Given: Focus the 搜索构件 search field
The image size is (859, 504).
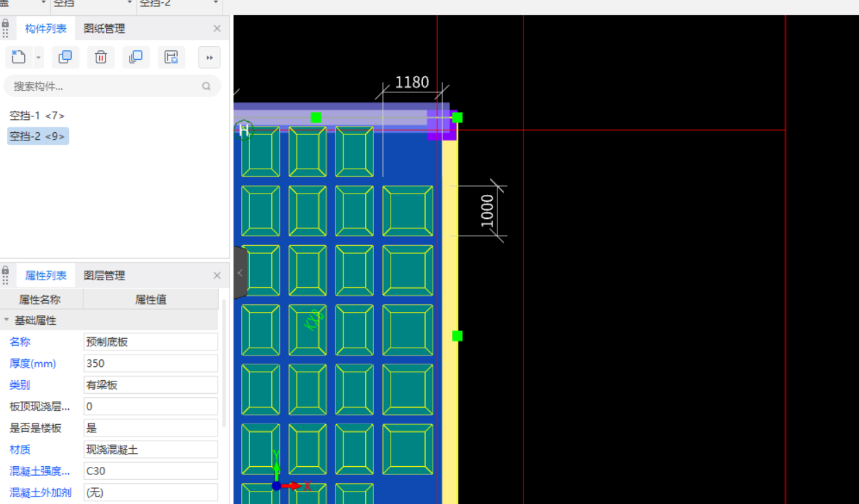Looking at the screenshot, I should [113, 86].
